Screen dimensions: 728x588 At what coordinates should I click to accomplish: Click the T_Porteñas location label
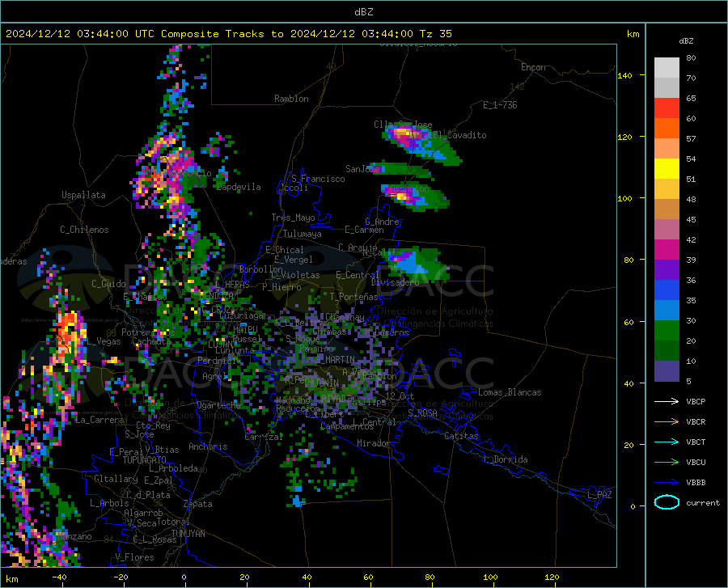(353, 297)
